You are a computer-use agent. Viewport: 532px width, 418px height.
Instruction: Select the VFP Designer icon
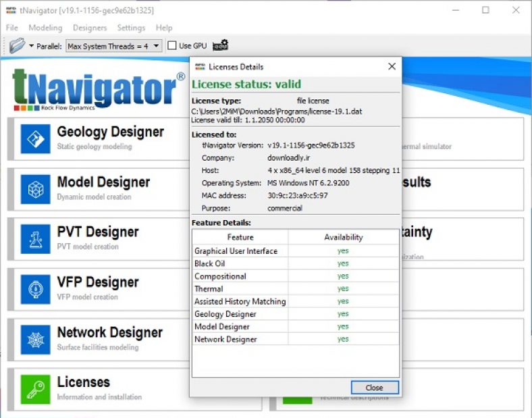click(x=35, y=289)
